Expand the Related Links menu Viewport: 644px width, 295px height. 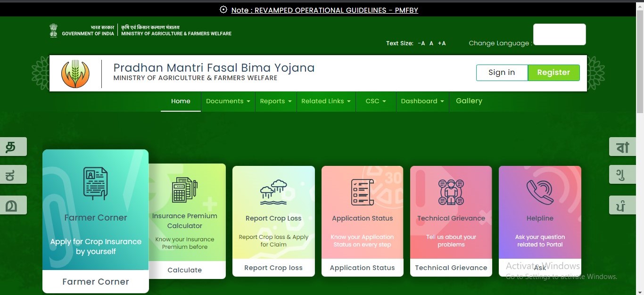coord(326,101)
